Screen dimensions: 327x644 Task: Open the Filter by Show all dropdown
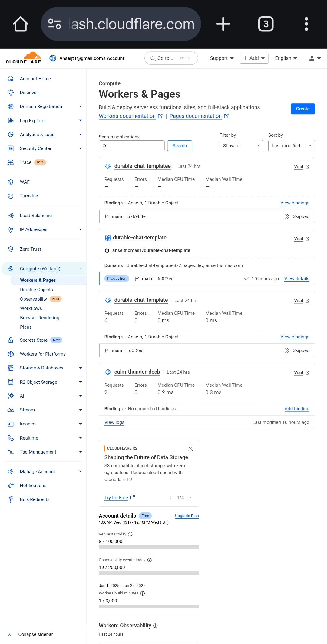tap(241, 146)
